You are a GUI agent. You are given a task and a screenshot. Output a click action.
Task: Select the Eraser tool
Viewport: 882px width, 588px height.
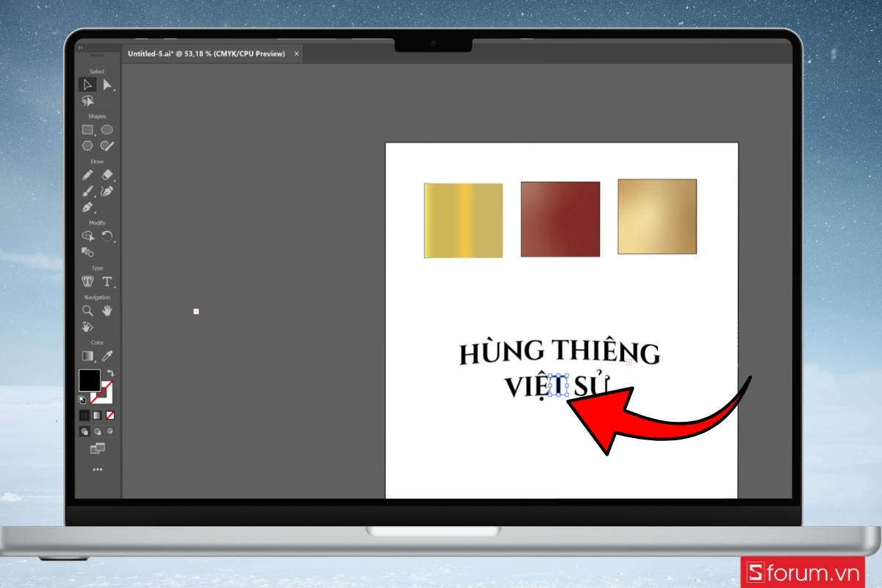pyautogui.click(x=107, y=175)
